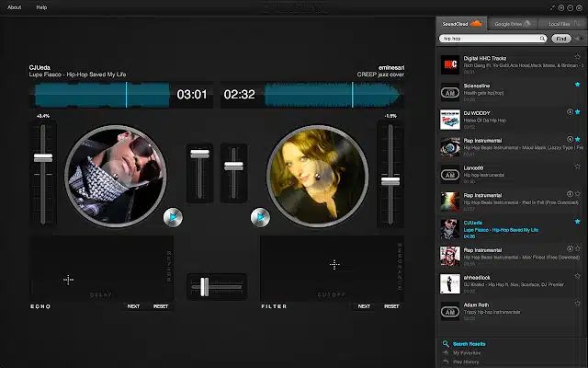
Task: Play the right deck track
Action: [x=260, y=217]
